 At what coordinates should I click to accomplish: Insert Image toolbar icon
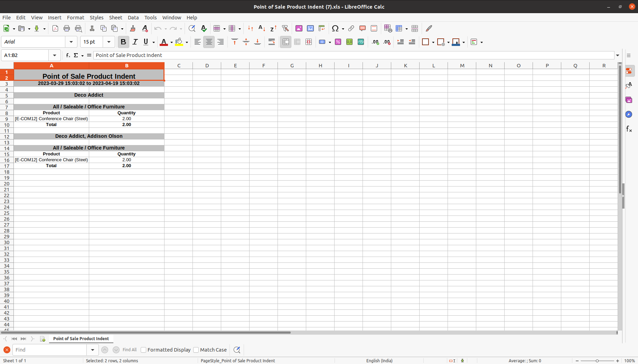[x=299, y=29]
